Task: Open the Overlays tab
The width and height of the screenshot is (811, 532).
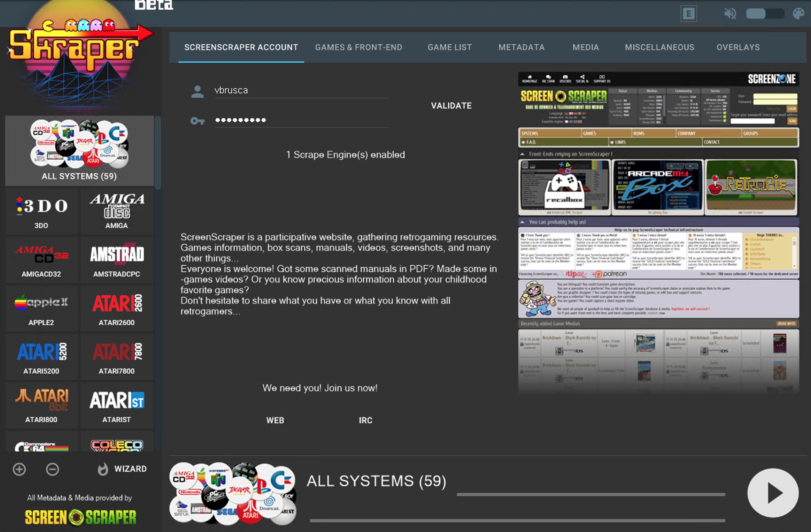Action: (738, 47)
